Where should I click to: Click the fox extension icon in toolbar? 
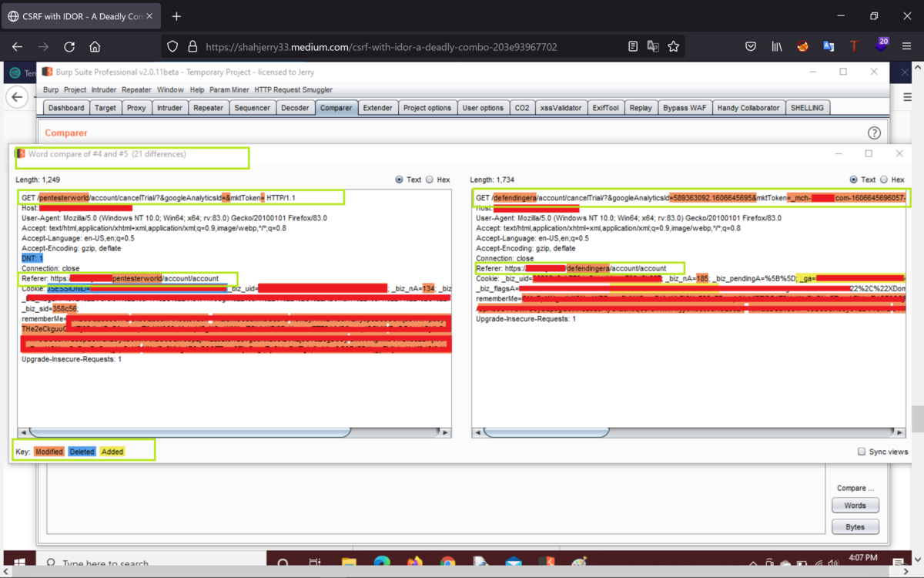point(803,47)
